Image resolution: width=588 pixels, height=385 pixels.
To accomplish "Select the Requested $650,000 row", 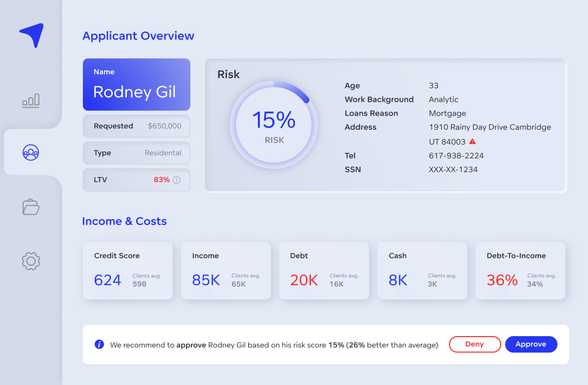I will click(x=137, y=126).
